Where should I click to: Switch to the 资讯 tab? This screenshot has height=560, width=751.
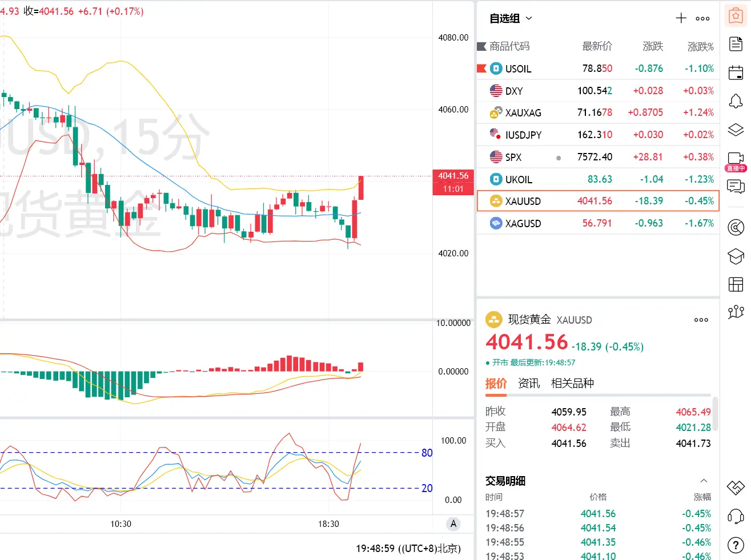point(529,384)
